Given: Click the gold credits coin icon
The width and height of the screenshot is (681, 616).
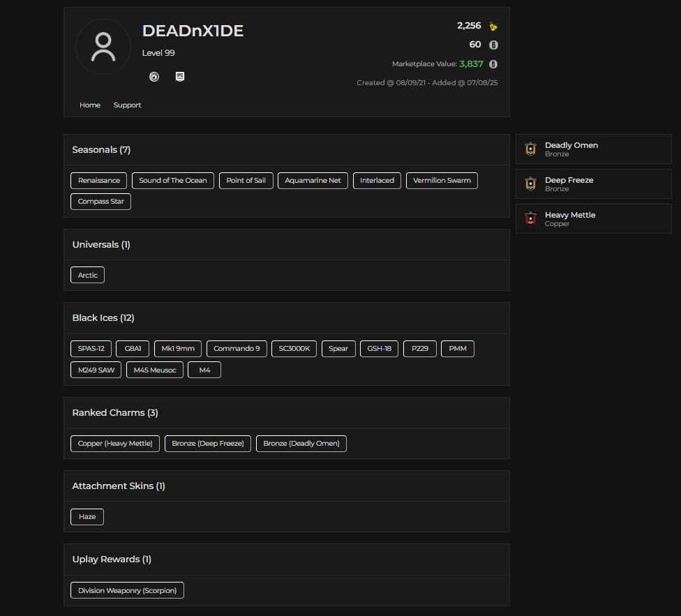Looking at the screenshot, I should pyautogui.click(x=493, y=26).
